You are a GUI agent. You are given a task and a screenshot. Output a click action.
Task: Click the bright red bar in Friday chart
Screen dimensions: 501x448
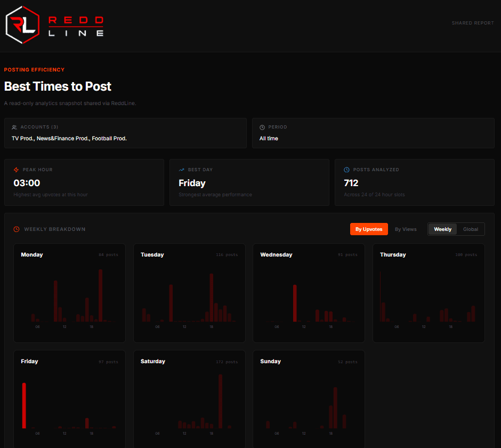click(x=24, y=405)
